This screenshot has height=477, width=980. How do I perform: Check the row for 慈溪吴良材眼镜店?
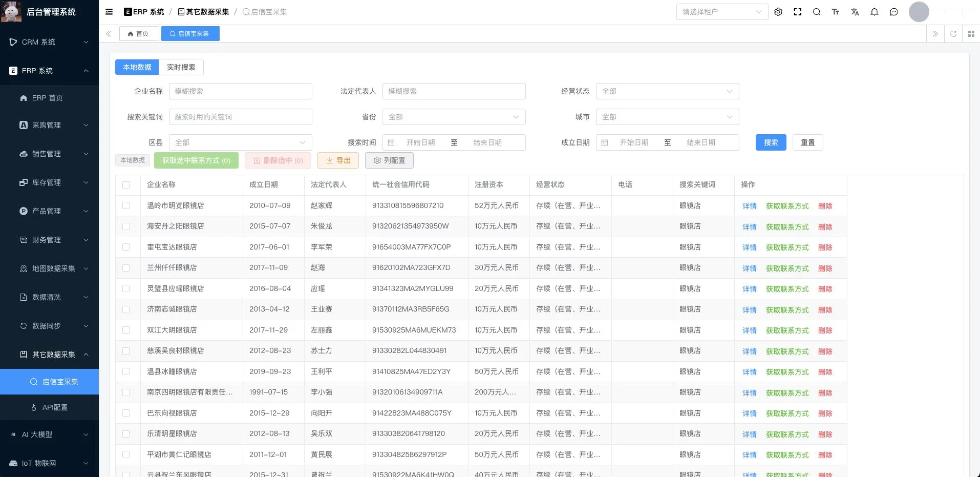pyautogui.click(x=126, y=351)
